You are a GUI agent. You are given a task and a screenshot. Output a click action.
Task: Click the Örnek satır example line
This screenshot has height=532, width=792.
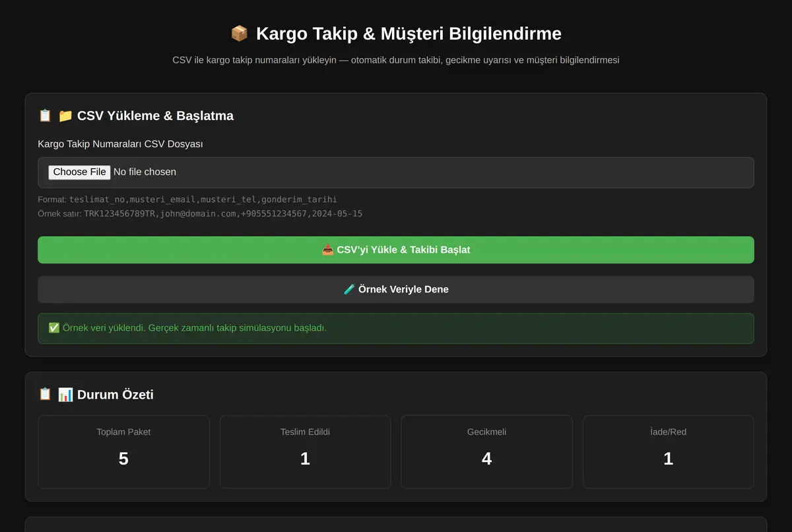(200, 214)
